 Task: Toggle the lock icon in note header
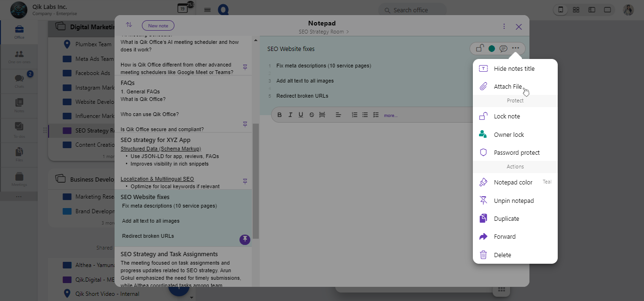pos(480,49)
